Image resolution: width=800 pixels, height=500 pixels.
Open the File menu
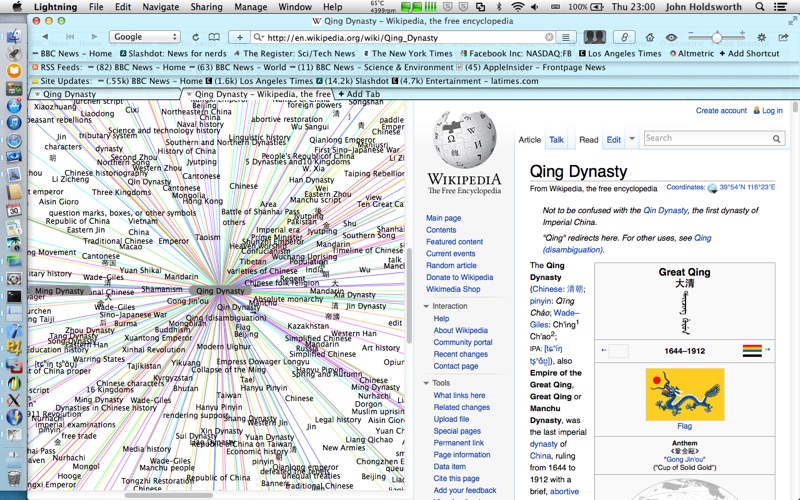coord(96,7)
